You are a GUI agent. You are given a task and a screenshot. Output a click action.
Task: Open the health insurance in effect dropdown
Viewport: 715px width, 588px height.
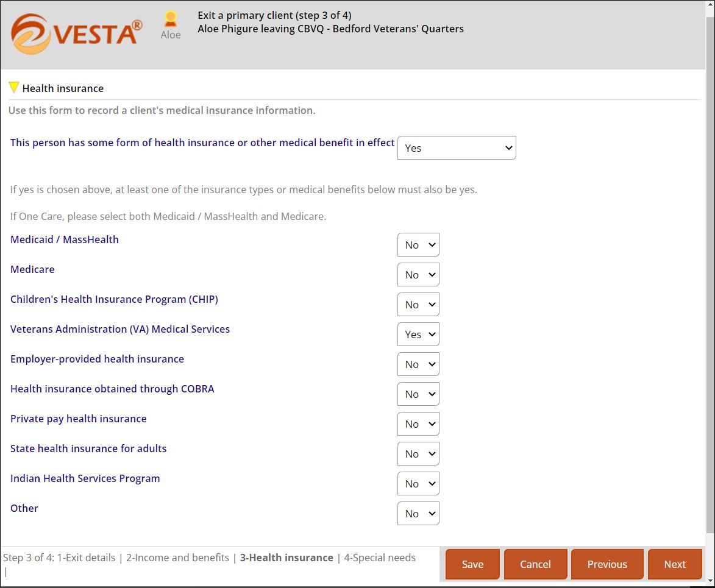(457, 147)
